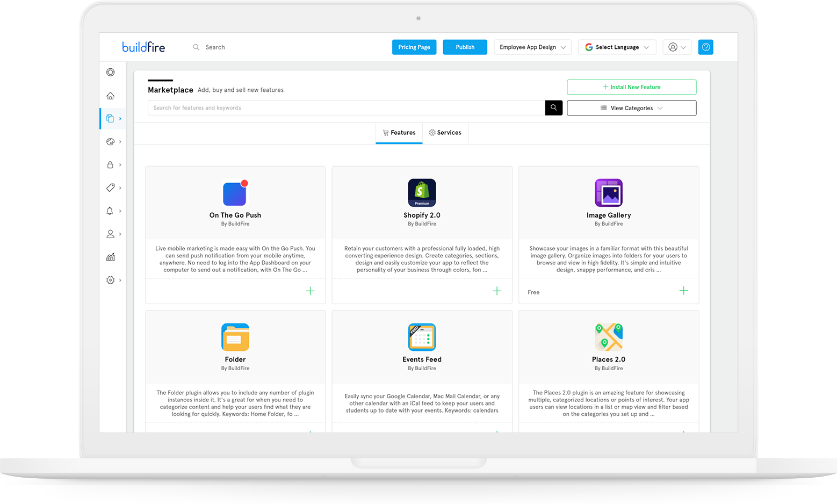This screenshot has width=837, height=504.
Task: Expand the tag sidebar chevron
Action: (x=120, y=188)
